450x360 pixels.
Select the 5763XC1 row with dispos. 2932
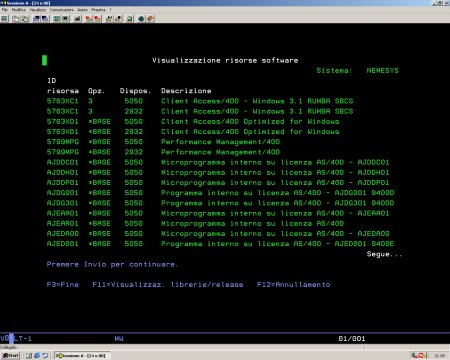click(200, 111)
